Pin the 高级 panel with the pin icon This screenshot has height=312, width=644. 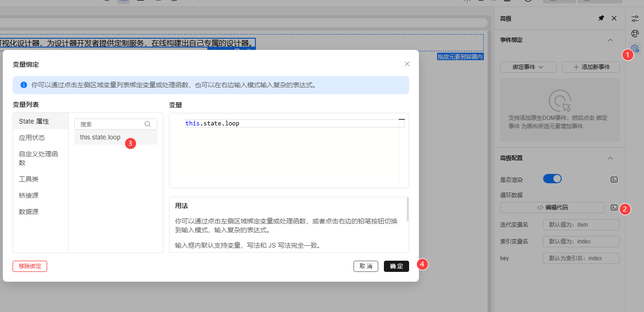[x=601, y=18]
